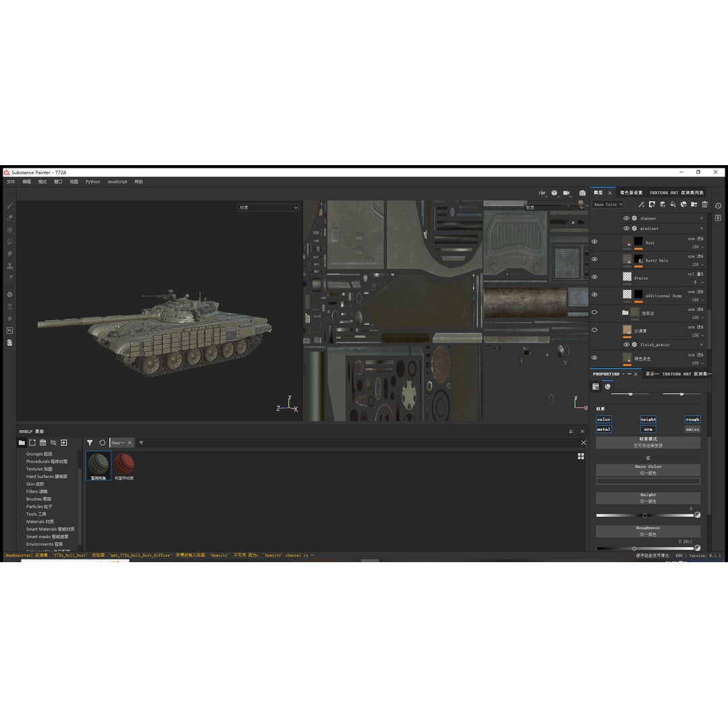Click the shelf import resource icon
The height and width of the screenshot is (728, 728).
point(64,443)
